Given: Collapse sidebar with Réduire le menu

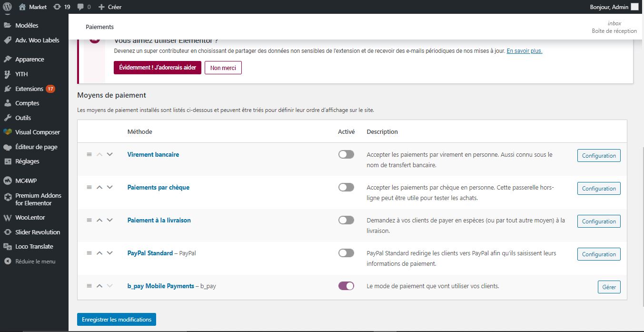Looking at the screenshot, I should pyautogui.click(x=35, y=262).
